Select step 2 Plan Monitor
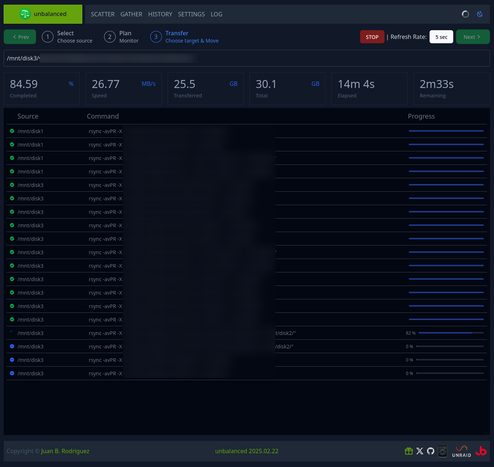The width and height of the screenshot is (494, 467). (121, 37)
